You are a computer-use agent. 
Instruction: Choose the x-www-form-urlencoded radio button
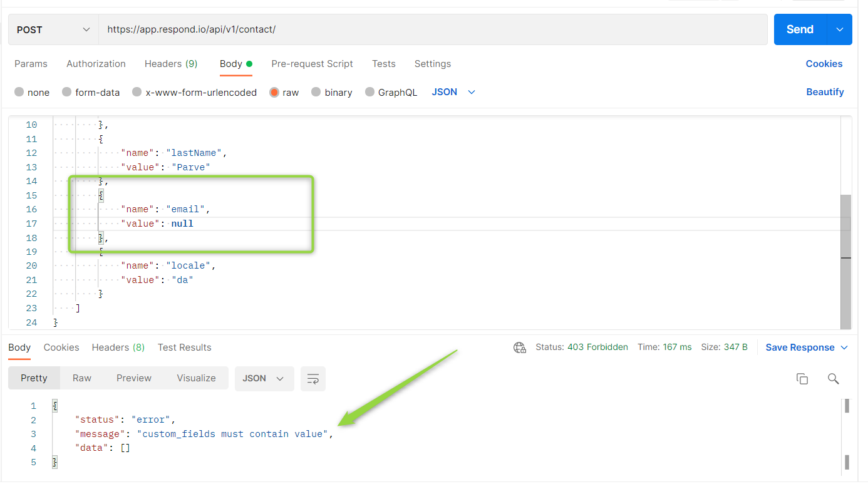tap(137, 92)
